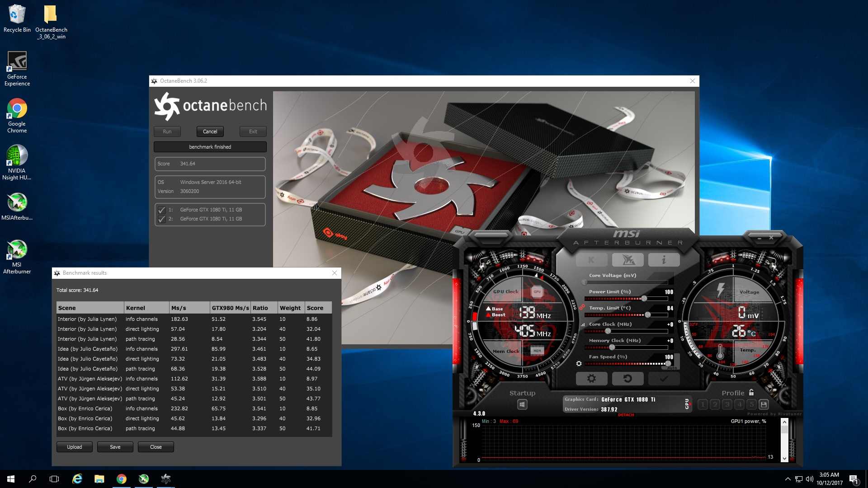The image size is (868, 488).
Task: Save the benchmark results
Action: [115, 446]
